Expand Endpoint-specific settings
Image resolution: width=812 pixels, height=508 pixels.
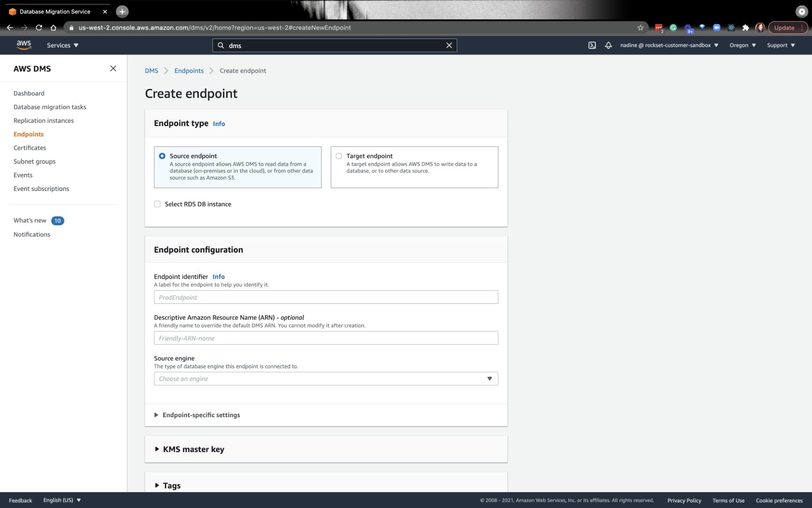pyautogui.click(x=197, y=415)
